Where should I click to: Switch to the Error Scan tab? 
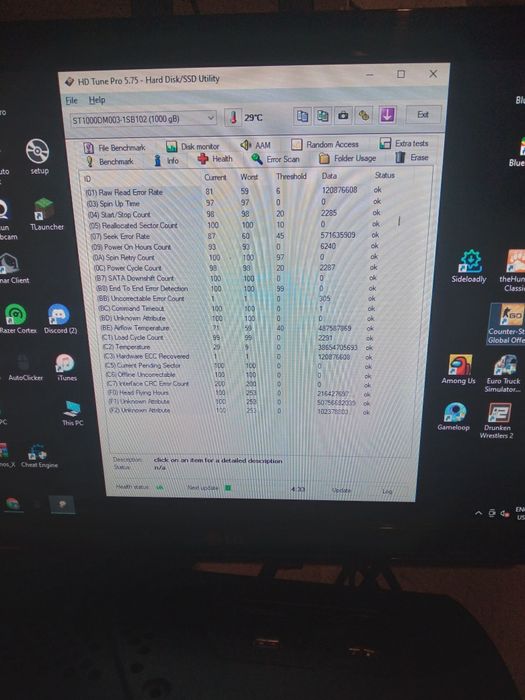(x=275, y=159)
